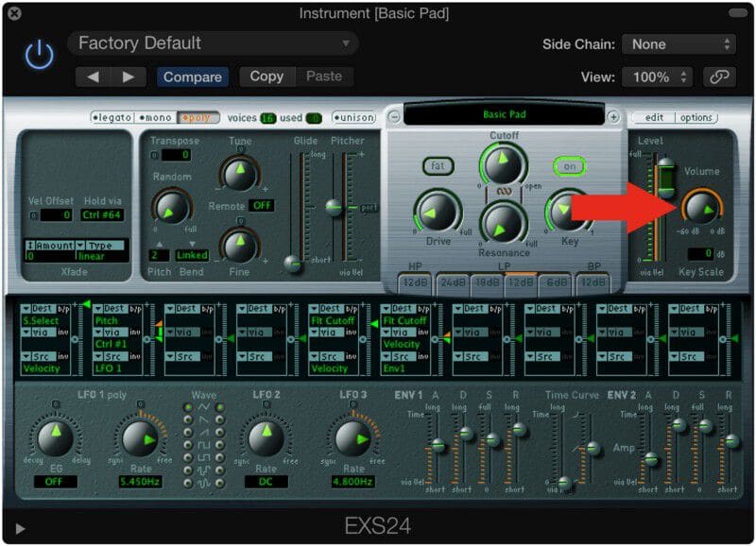Toggle the filter on button
The image size is (756, 546).
570,166
